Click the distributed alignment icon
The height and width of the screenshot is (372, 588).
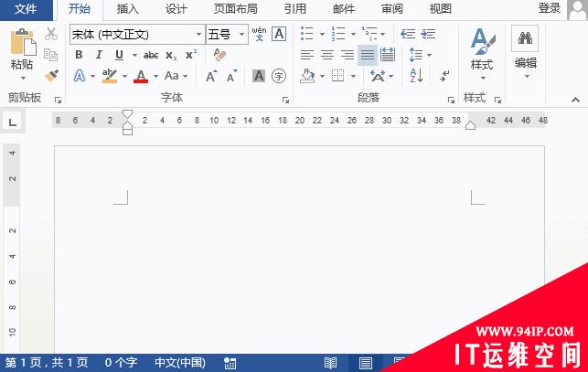click(x=388, y=55)
